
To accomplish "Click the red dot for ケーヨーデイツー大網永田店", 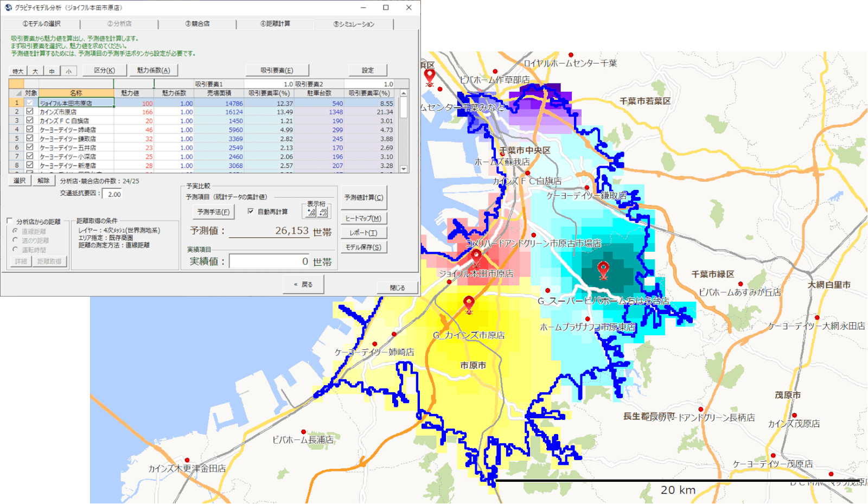I will pyautogui.click(x=817, y=317).
